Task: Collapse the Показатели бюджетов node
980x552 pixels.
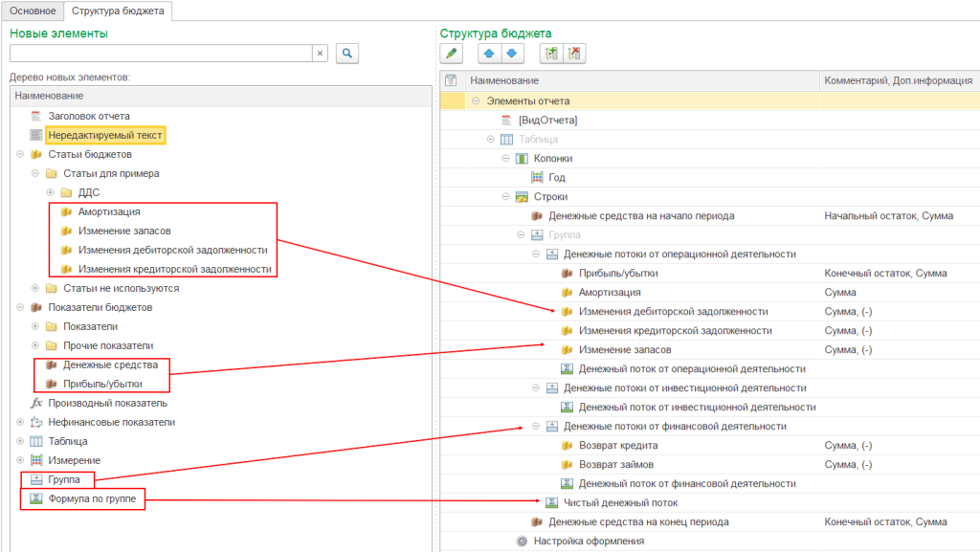Action: click(20, 307)
